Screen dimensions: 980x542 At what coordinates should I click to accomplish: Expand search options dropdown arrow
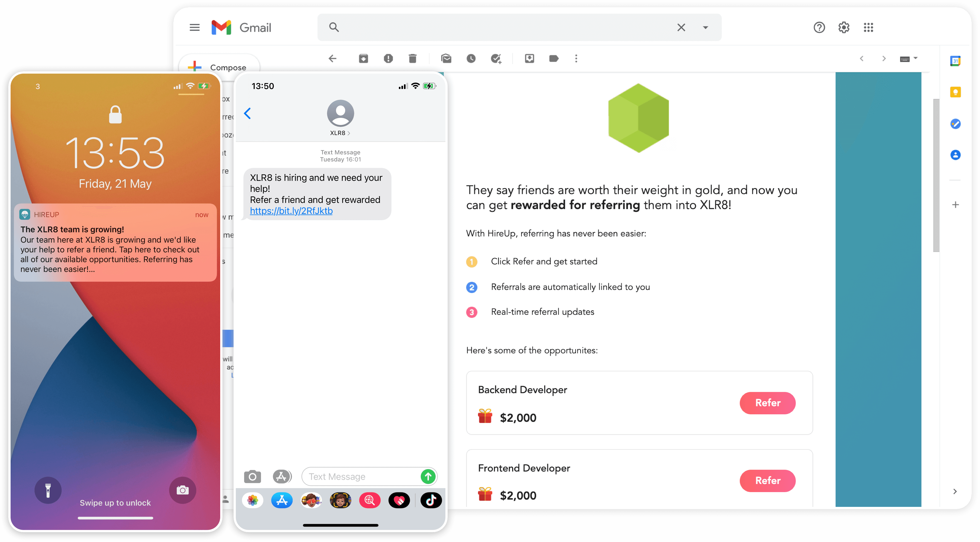point(705,27)
